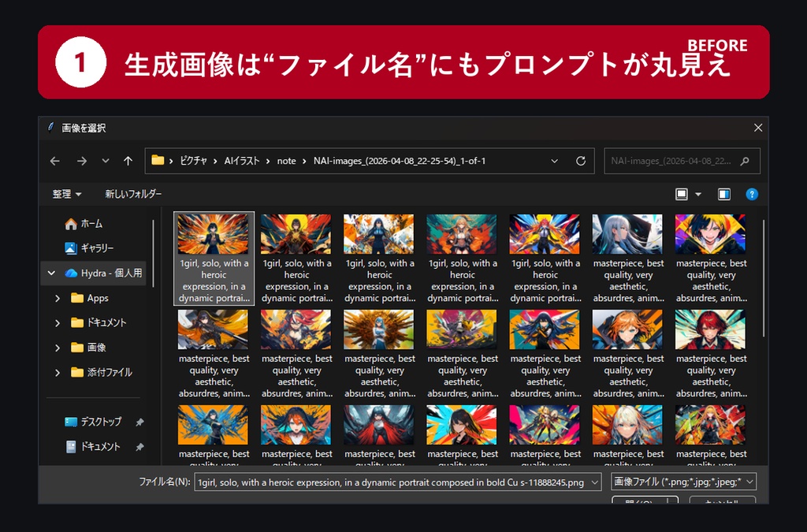The image size is (807, 532).
Task: Expand the 添付ファイル folder chevron
Action: (x=58, y=372)
